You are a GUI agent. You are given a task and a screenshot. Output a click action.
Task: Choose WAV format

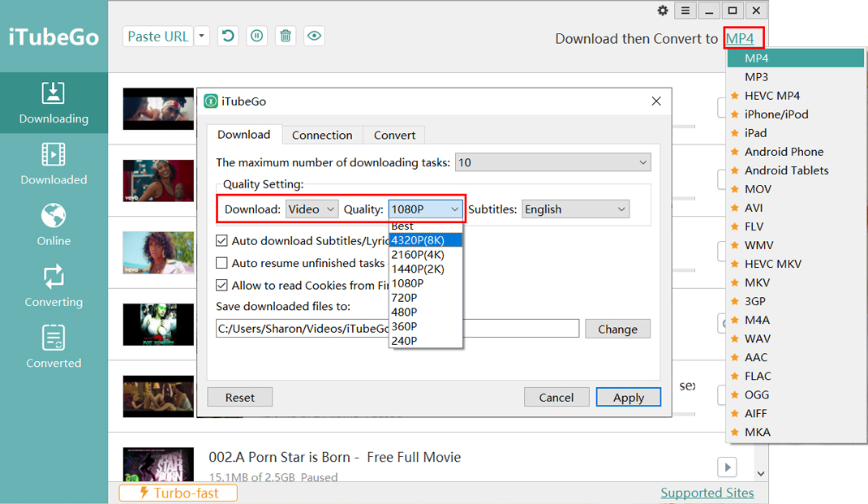tap(796, 339)
